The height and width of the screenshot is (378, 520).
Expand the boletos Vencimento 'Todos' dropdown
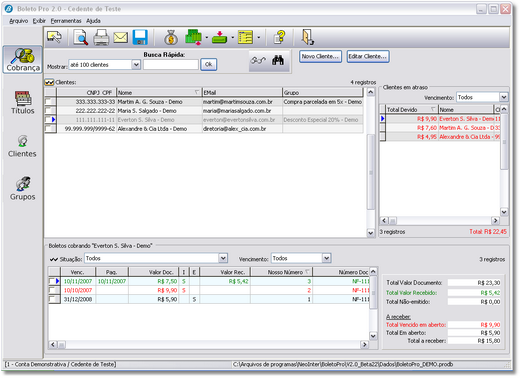coord(326,258)
